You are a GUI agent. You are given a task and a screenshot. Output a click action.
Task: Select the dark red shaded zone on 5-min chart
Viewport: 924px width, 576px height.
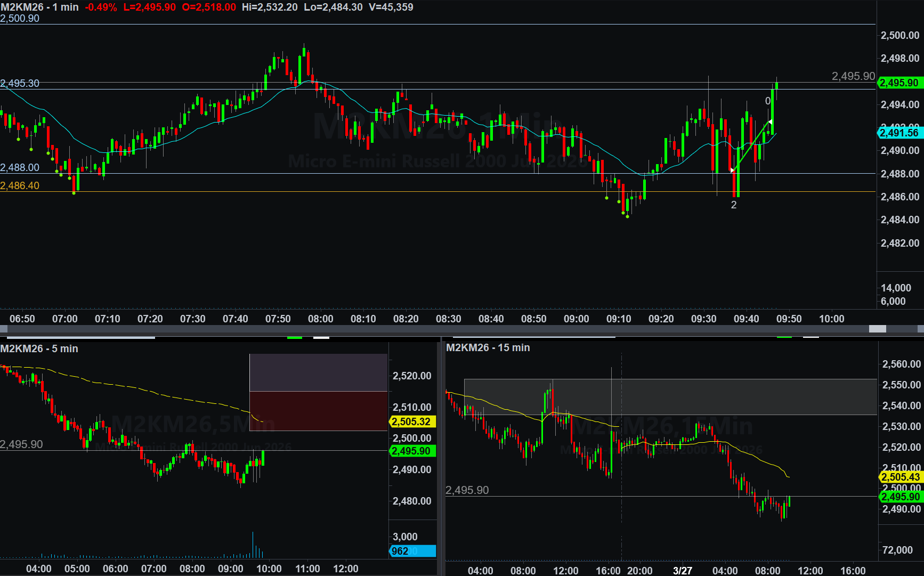(x=318, y=411)
